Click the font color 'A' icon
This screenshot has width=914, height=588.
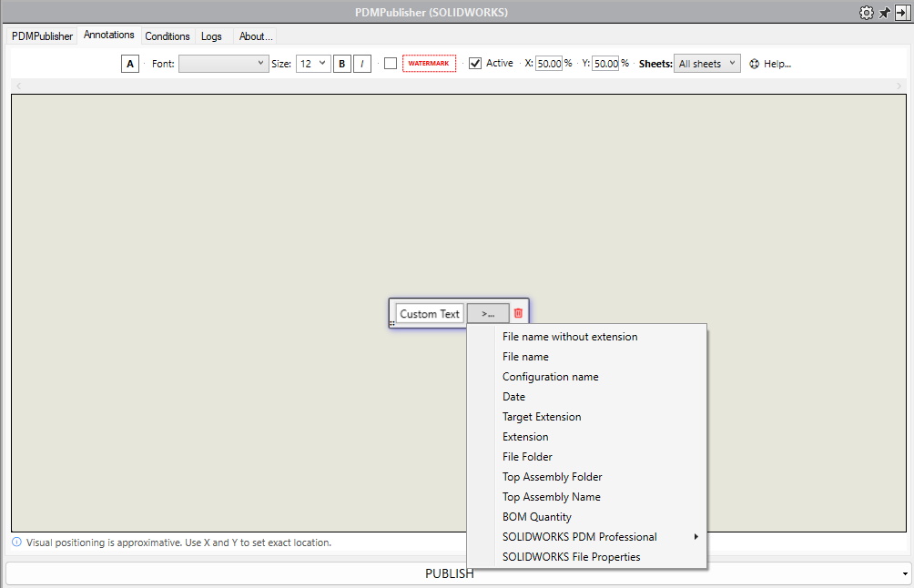(x=129, y=63)
